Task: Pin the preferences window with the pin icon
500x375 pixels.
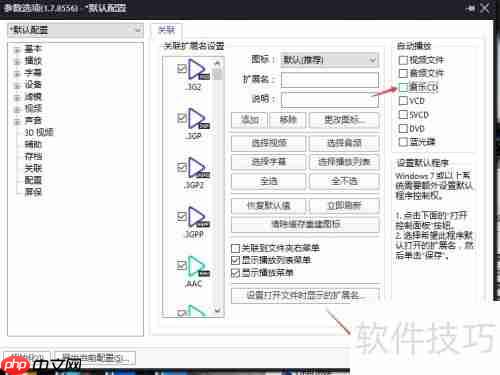Action: (471, 8)
